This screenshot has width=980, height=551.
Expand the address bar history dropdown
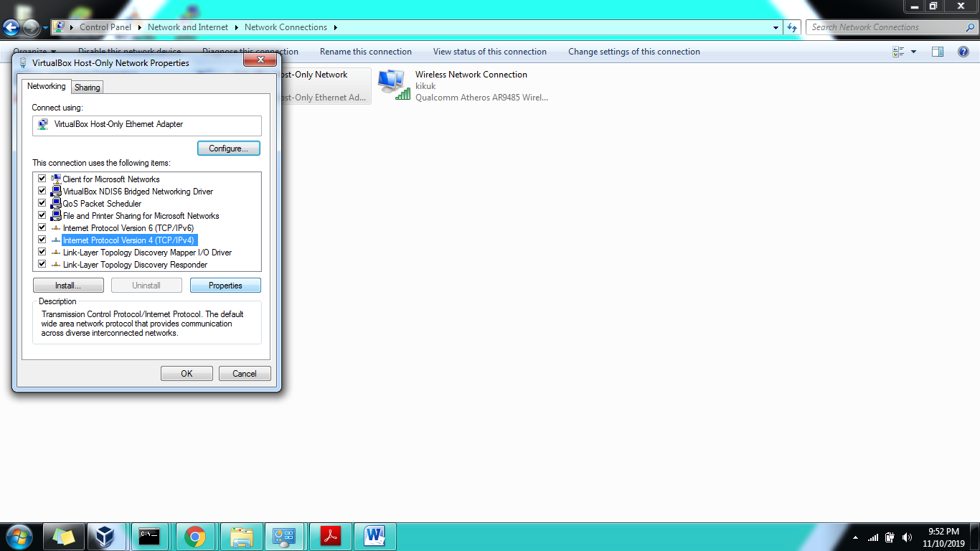coord(776,27)
